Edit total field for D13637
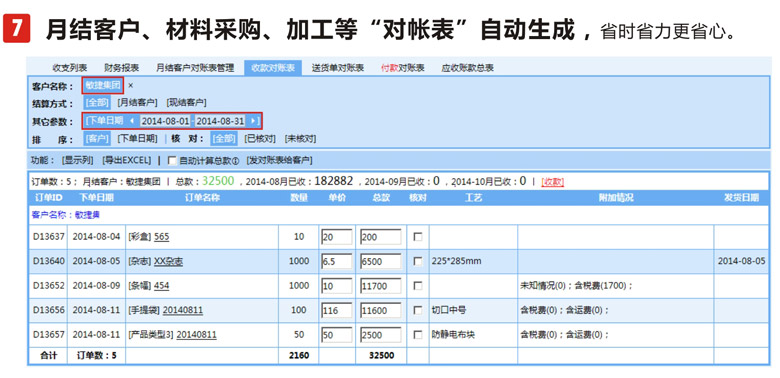 pyautogui.click(x=381, y=237)
